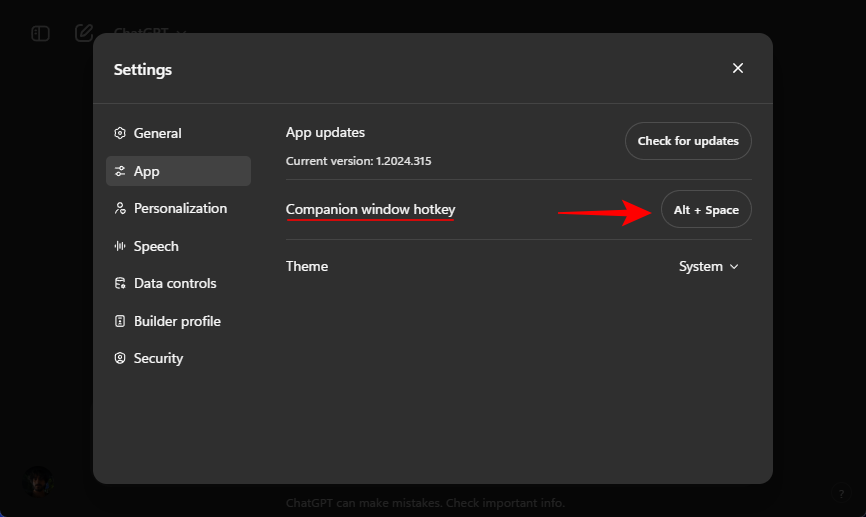Click the badge icon beside Builder profile
The width and height of the screenshot is (866, 517).
(x=120, y=321)
